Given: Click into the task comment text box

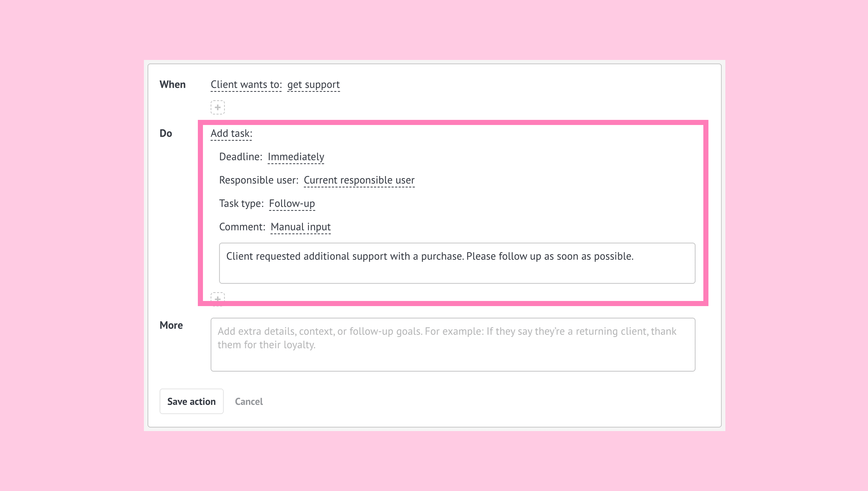Looking at the screenshot, I should pyautogui.click(x=457, y=263).
